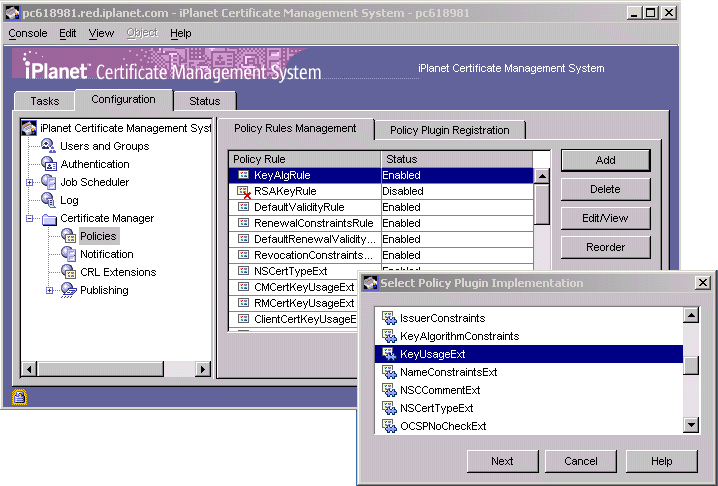Select the DefaultRenewalValidity rule row
Image resolution: width=718 pixels, height=486 pixels.
381,239
